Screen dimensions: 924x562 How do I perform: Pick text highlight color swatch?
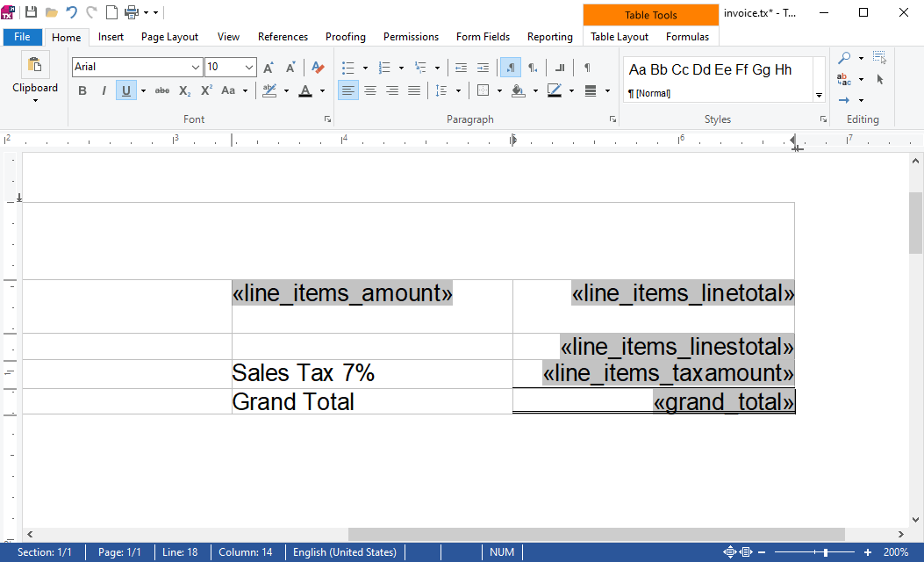[x=269, y=90]
